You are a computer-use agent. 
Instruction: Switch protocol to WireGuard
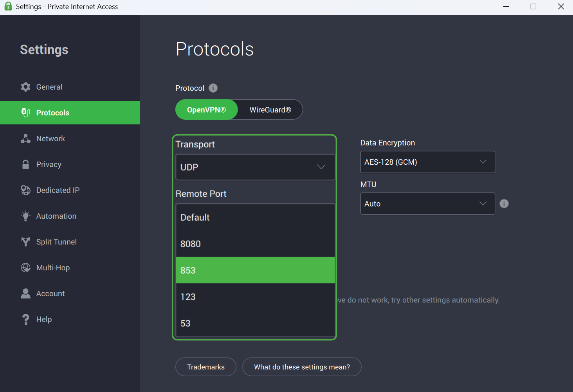[x=270, y=110]
